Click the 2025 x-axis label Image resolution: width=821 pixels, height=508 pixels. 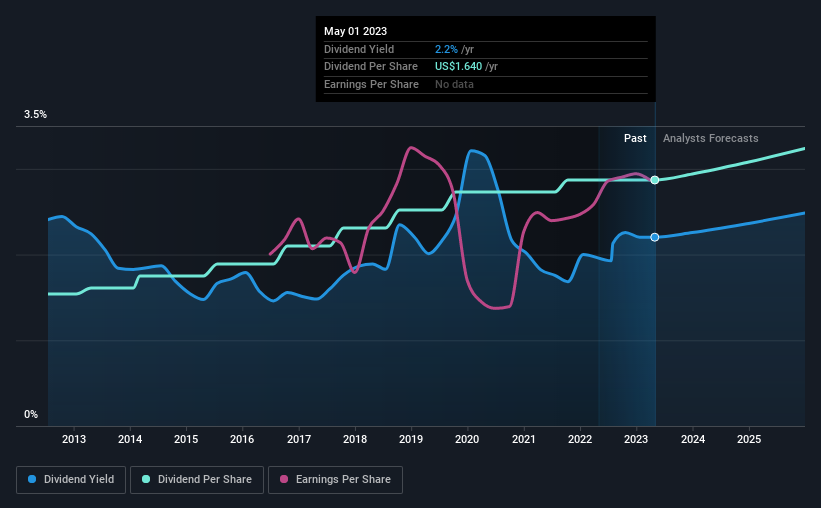point(749,439)
